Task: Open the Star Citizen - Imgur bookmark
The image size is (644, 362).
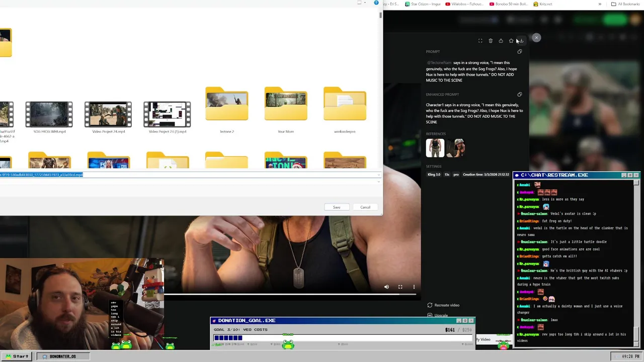Action: [x=423, y=4]
